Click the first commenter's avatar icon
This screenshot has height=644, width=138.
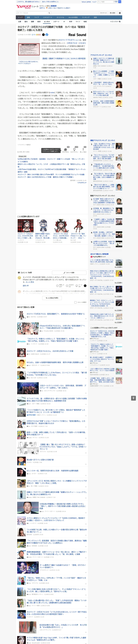click(x=19, y=278)
